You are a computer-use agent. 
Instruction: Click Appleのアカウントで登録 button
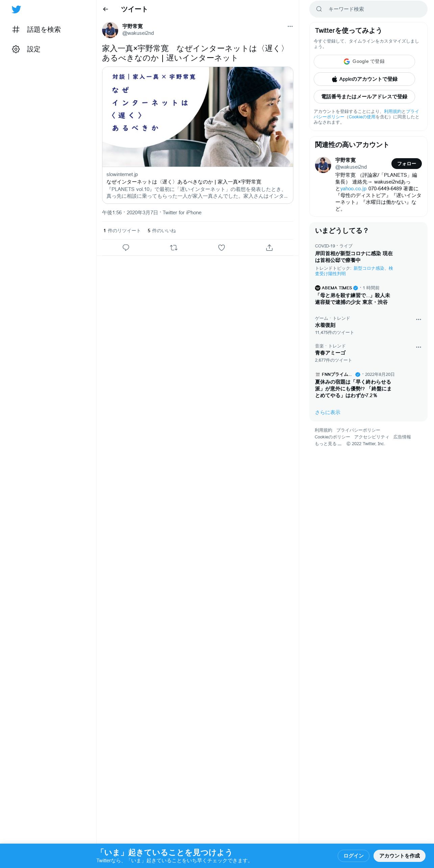pyautogui.click(x=364, y=79)
